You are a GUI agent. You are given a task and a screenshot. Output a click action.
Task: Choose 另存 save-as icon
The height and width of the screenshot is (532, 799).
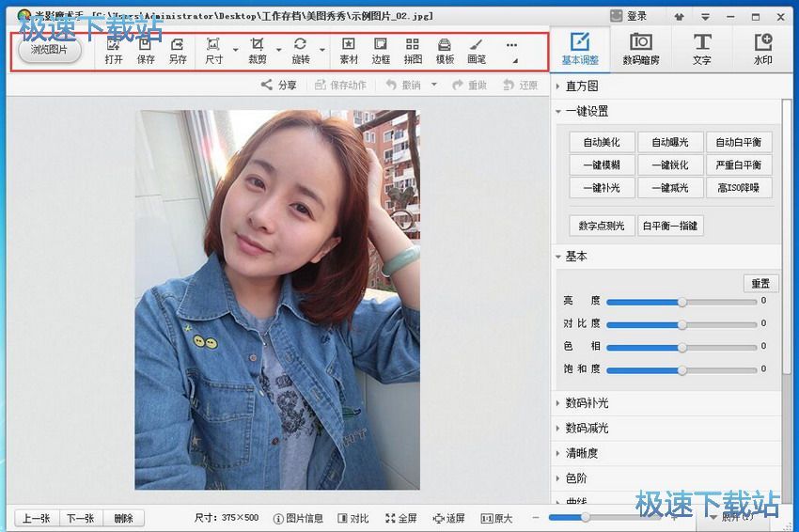point(178,51)
